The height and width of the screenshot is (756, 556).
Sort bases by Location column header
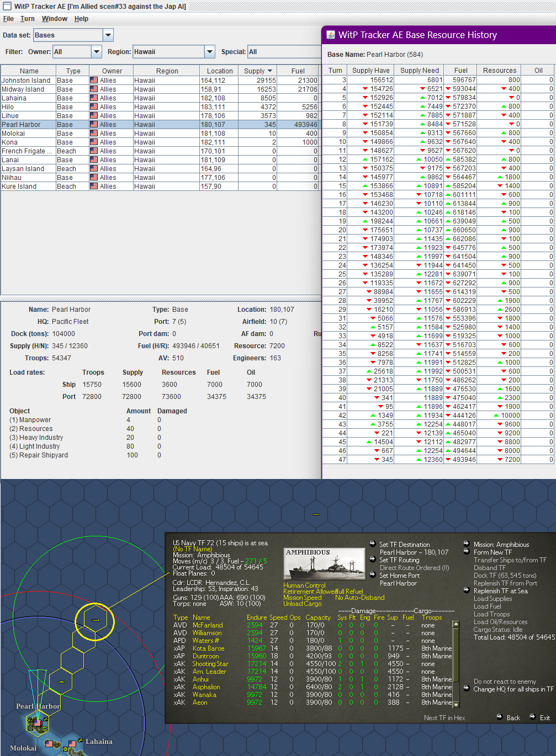220,71
